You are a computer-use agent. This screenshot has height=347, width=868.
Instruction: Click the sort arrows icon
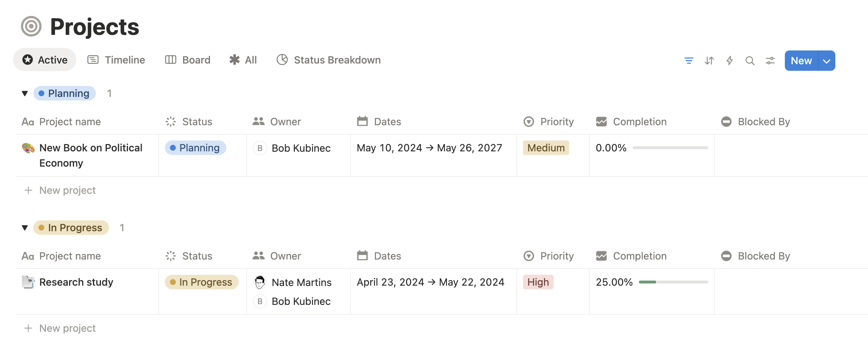(x=709, y=61)
